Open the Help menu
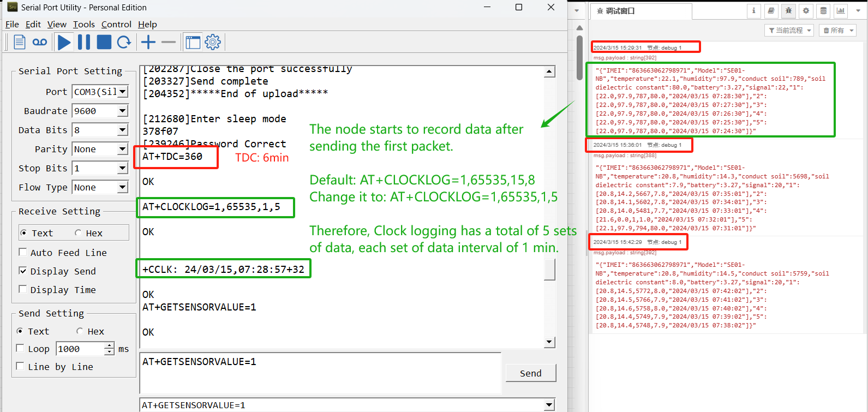Viewport: 868px width, 412px height. tap(147, 24)
